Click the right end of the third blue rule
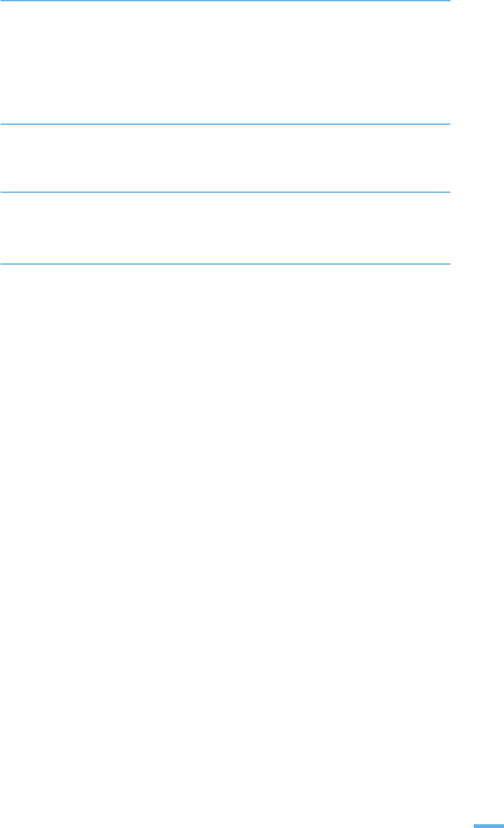This screenshot has width=504, height=828. click(x=448, y=192)
